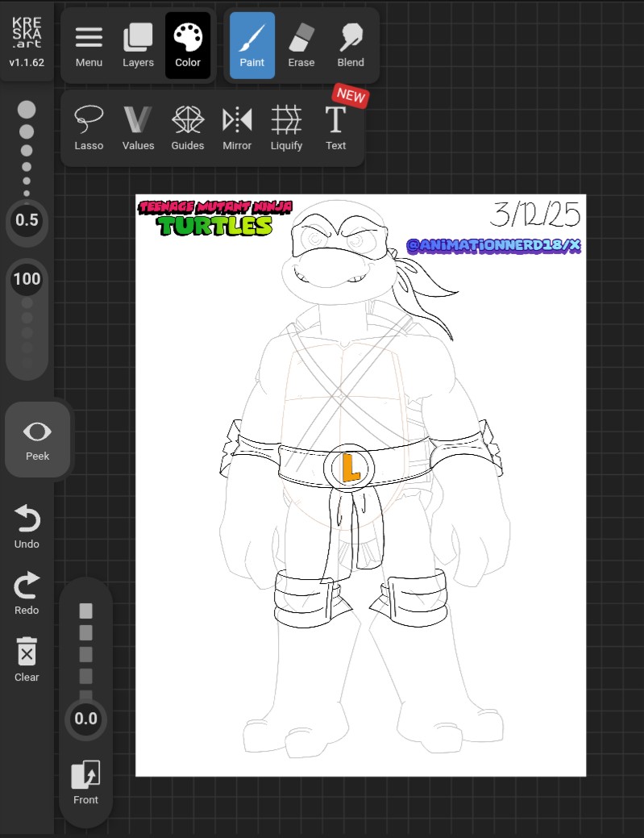Click the KRESKA.art logo
Viewport: 644px width, 838px height.
tap(27, 32)
